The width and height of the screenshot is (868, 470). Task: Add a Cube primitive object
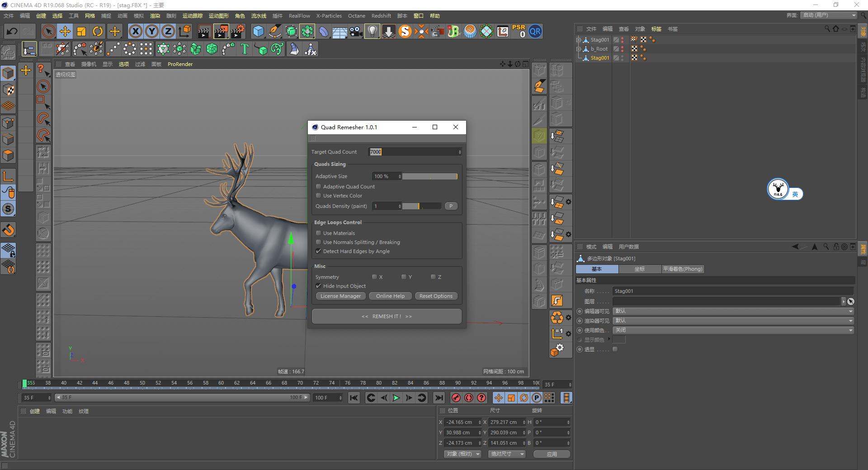point(258,31)
